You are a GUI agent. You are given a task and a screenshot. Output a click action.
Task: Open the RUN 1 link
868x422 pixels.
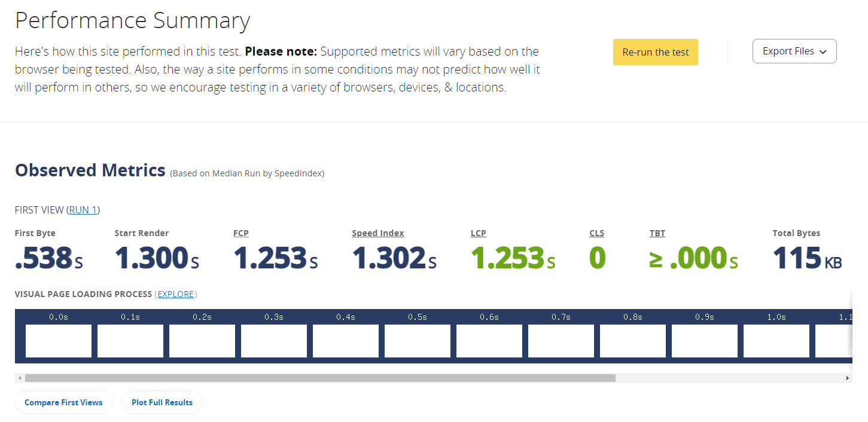[x=83, y=210]
